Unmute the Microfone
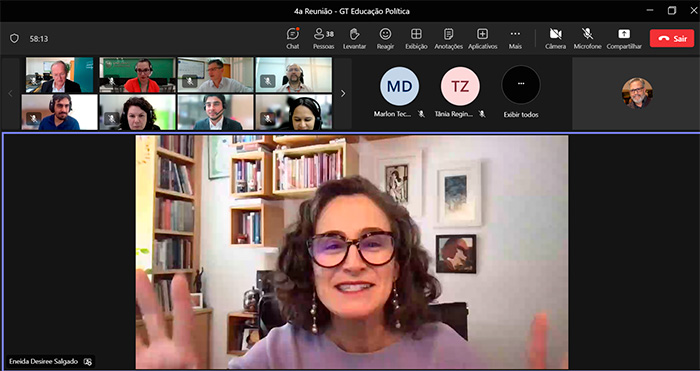 coord(588,38)
